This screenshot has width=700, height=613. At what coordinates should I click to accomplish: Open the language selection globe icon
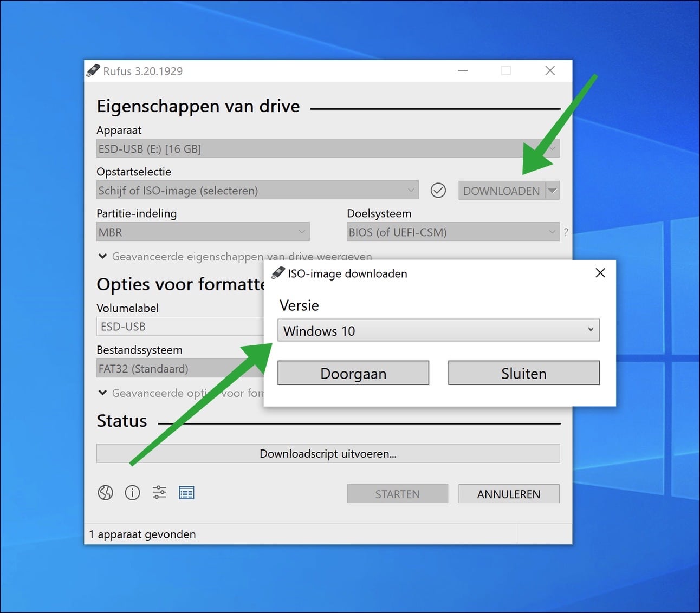[x=106, y=493]
